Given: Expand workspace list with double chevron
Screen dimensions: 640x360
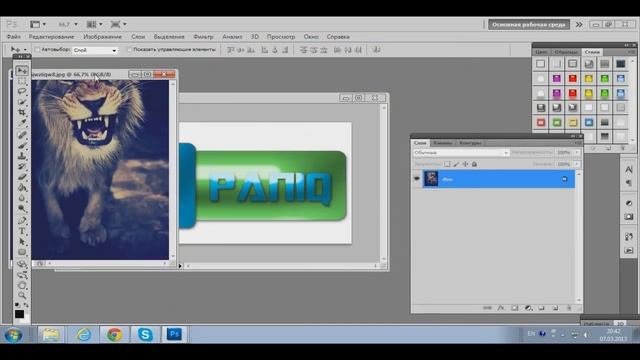Looking at the screenshot, I should tap(579, 24).
